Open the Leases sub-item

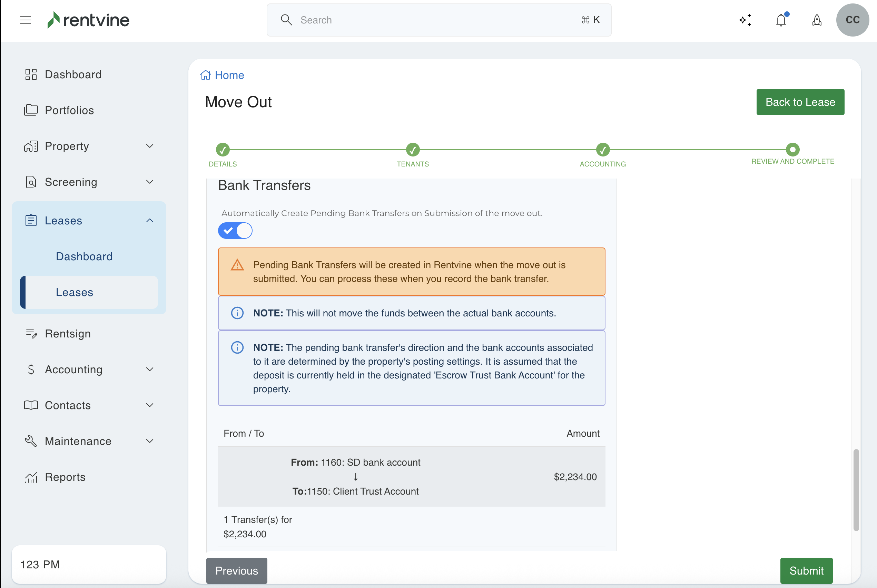coord(74,292)
